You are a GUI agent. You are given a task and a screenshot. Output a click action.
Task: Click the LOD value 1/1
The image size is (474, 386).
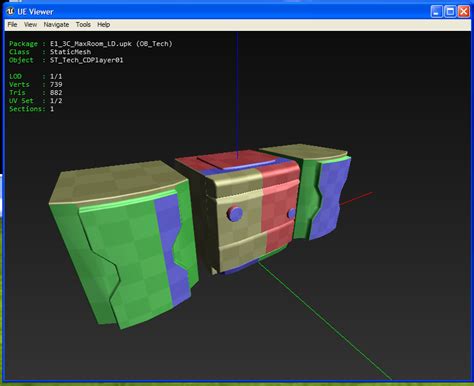coord(56,76)
